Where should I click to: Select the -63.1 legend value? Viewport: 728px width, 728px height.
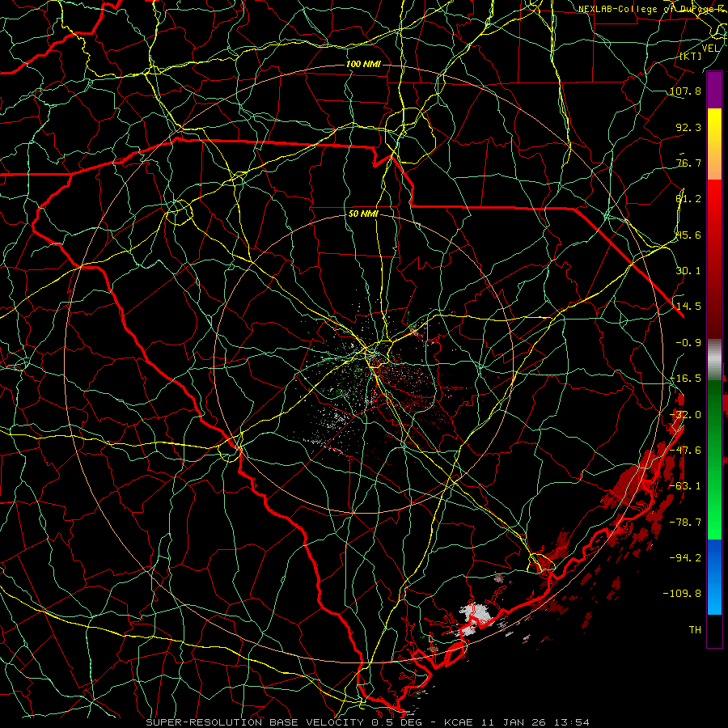pos(685,486)
